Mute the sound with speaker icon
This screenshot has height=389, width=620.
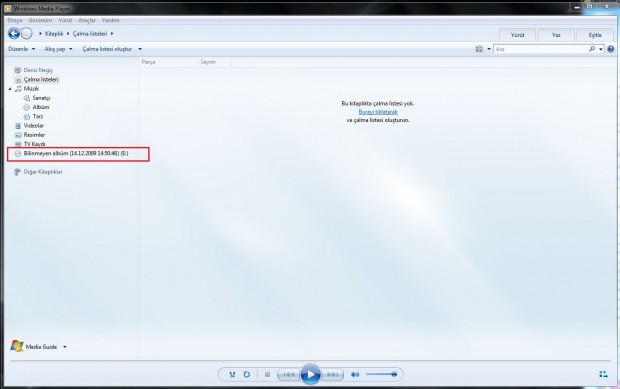click(355, 374)
